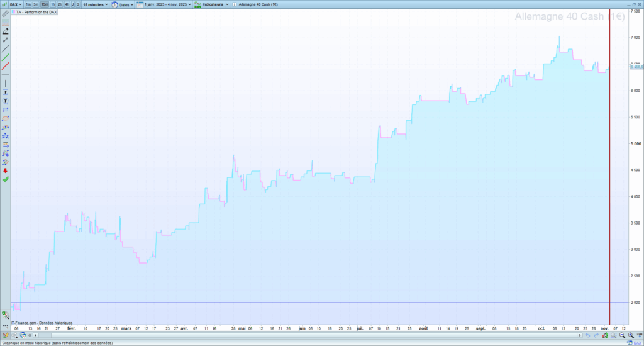Switch to the 1m timeframe
The height and width of the screenshot is (346, 644).
click(x=28, y=4)
